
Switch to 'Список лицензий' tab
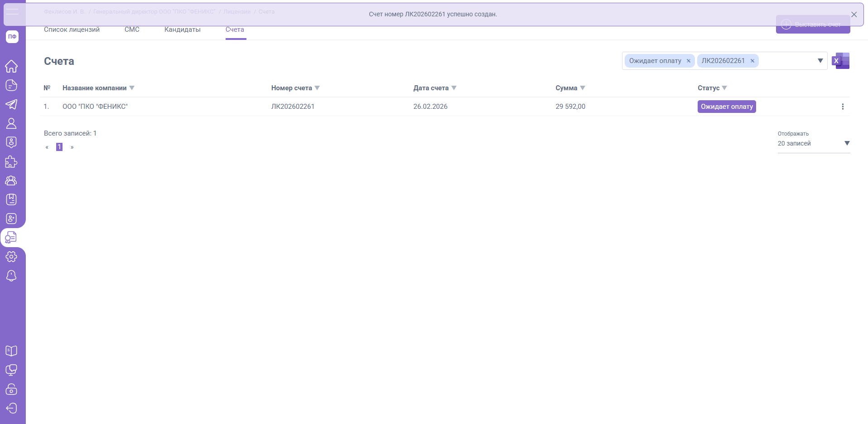coord(72,29)
